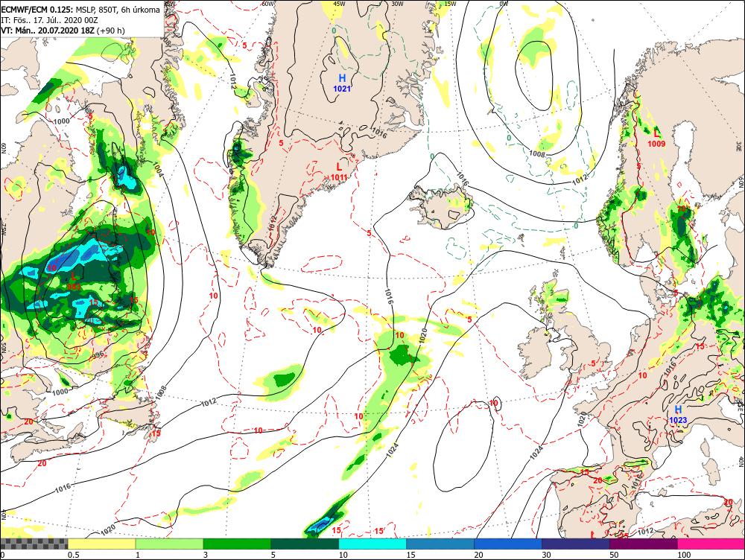Viewport: 745px width, 560px height.
Task: Click the "IT: Fös.. 17. Júl.. 2020 00Z" line
Action: click(x=49, y=20)
